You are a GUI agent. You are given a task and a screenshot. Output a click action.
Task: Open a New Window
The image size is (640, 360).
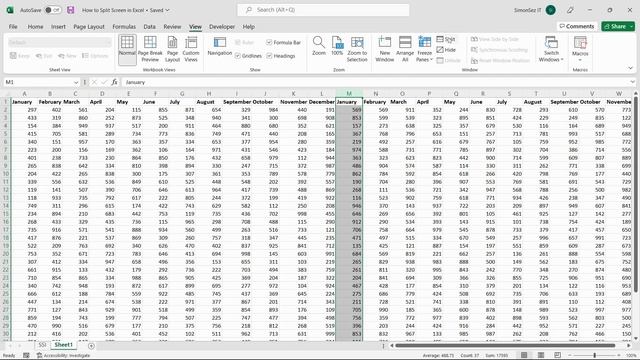[384, 49]
